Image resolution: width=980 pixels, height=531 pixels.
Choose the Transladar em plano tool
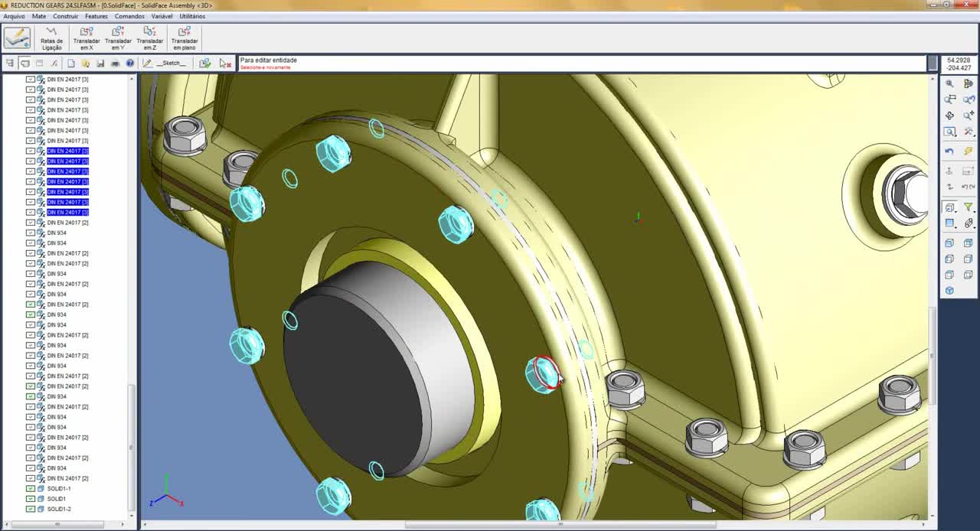tap(185, 38)
